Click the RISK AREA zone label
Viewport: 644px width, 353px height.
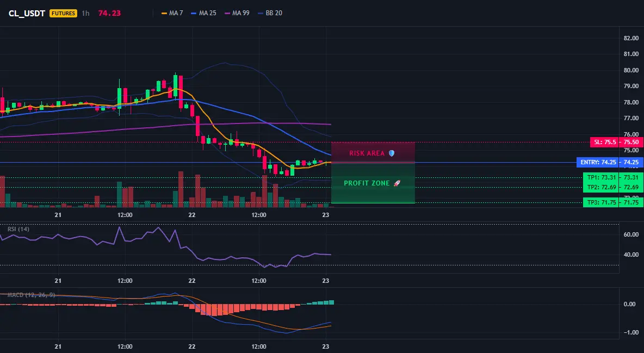[371, 153]
